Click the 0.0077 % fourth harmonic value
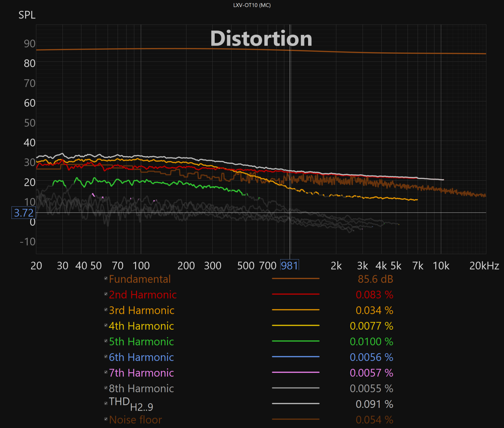The width and height of the screenshot is (504, 428). 371,326
